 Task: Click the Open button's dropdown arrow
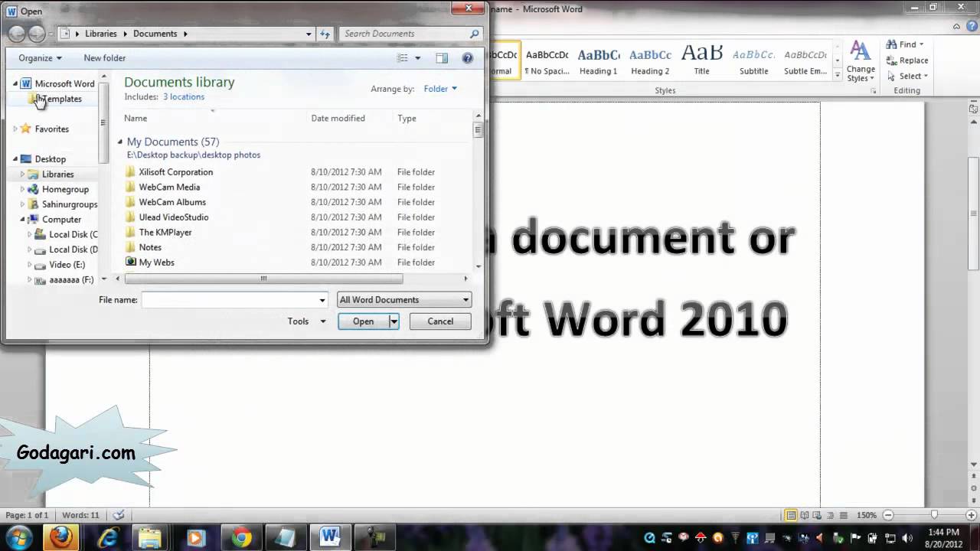pyautogui.click(x=394, y=321)
